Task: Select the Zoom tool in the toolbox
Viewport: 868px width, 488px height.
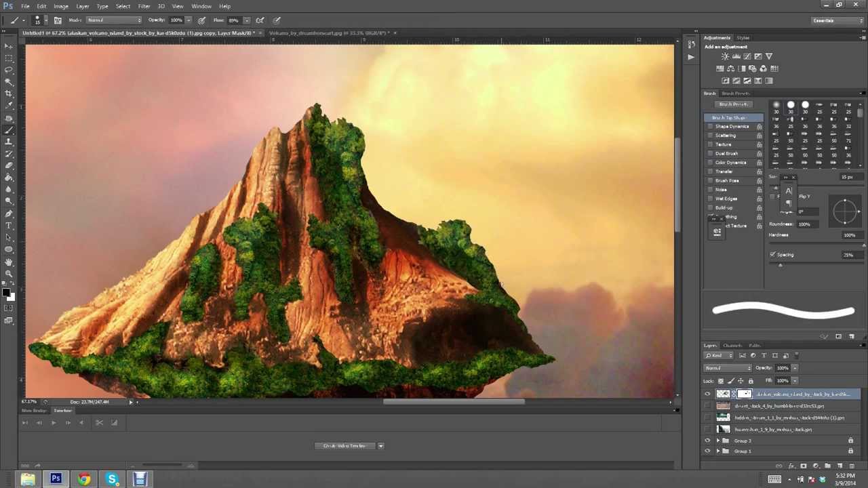Action: pos(9,273)
